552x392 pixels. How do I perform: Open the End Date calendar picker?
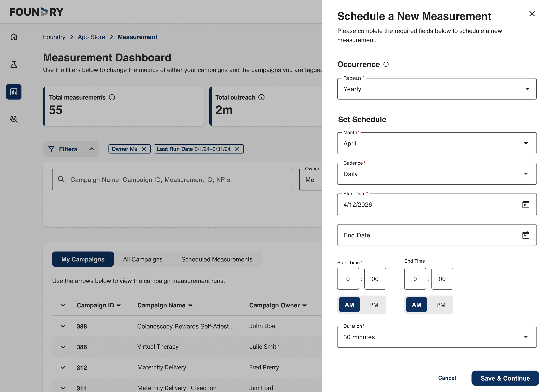coord(526,235)
